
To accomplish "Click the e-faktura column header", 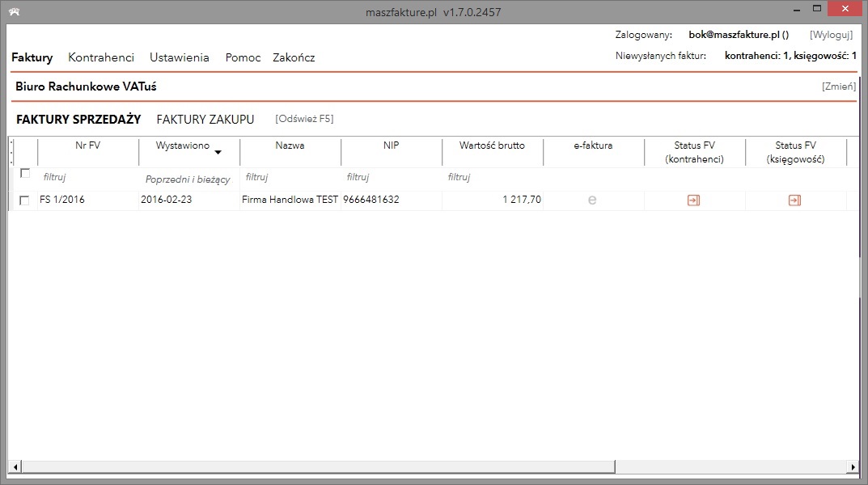I will (594, 152).
